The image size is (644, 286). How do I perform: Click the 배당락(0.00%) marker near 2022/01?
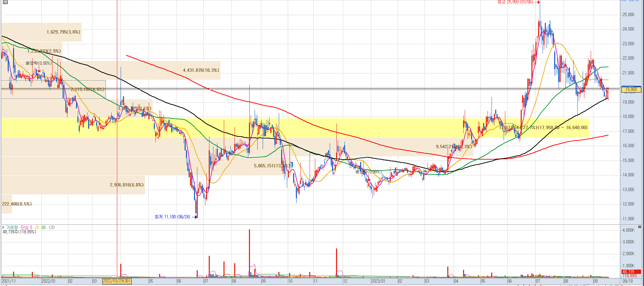pyautogui.click(x=39, y=63)
